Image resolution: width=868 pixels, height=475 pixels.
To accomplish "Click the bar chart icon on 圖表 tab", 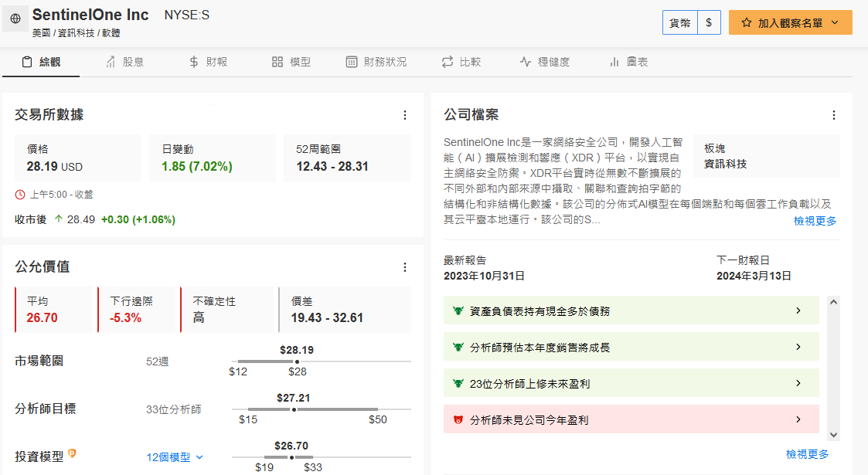I will tap(614, 62).
